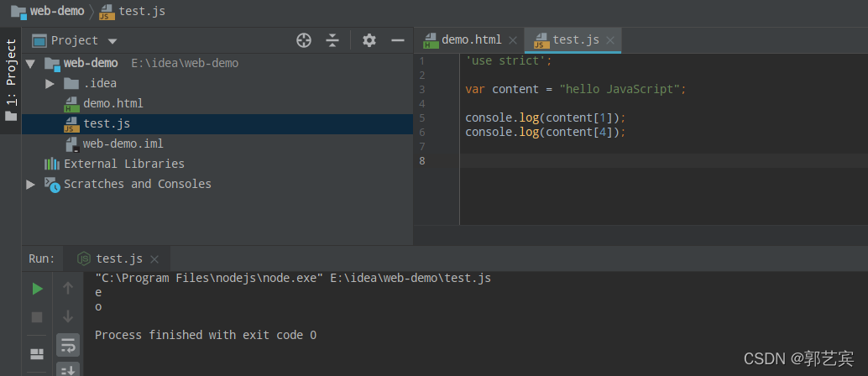Image resolution: width=868 pixels, height=376 pixels.
Task: Expand the .idea folder
Action: point(50,84)
